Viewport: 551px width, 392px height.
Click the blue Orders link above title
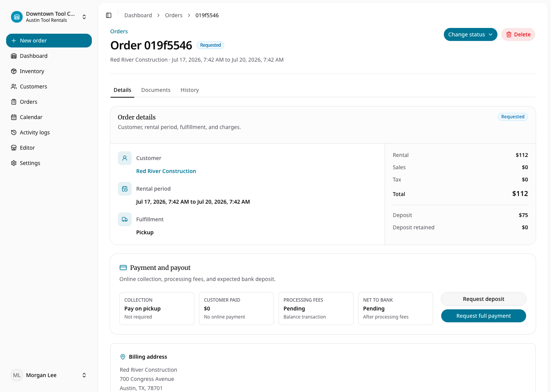click(119, 31)
